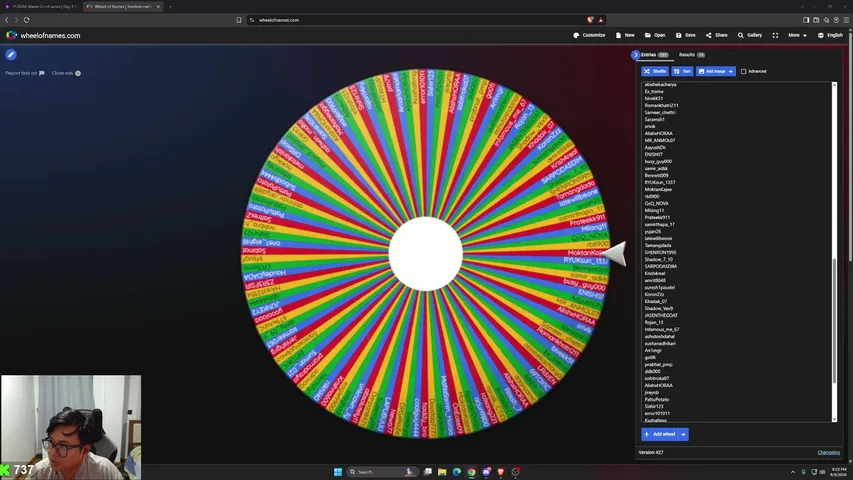Save the current wheel
This screenshot has height=480, width=853.
[x=685, y=35]
